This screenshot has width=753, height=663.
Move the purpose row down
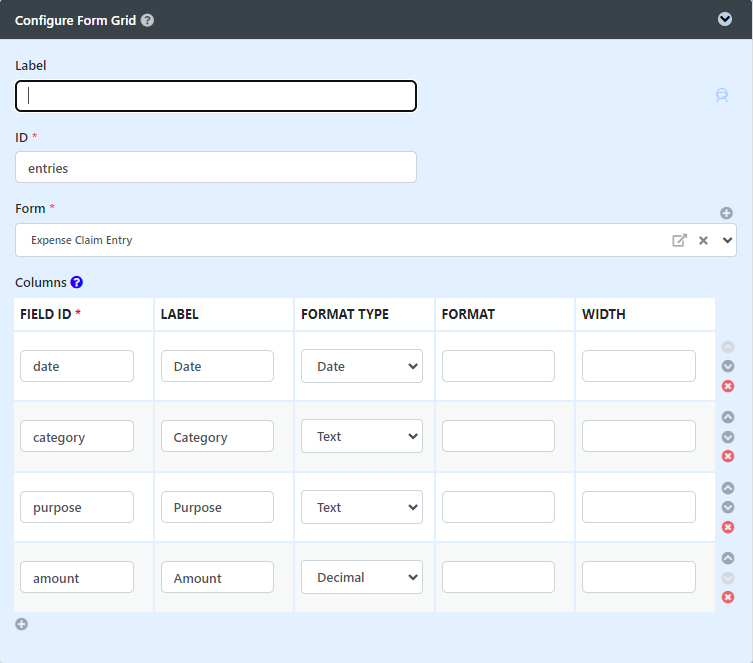click(728, 507)
